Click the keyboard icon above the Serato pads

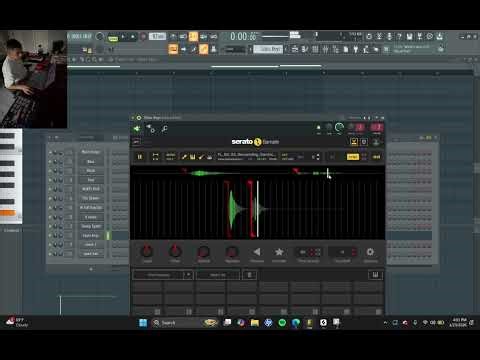[375, 275]
